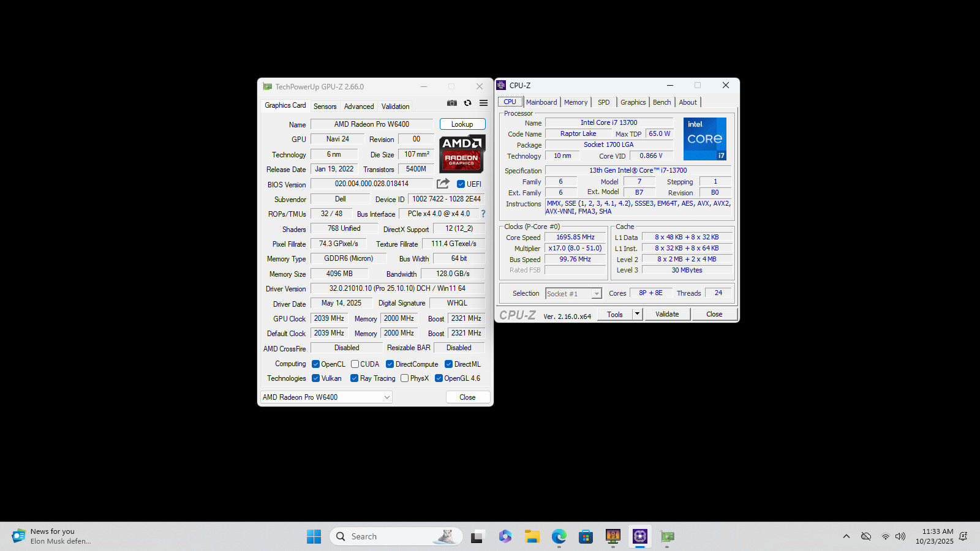Viewport: 980px width, 551px height.
Task: Click the GPU-Z screenshot camera icon
Action: [452, 103]
